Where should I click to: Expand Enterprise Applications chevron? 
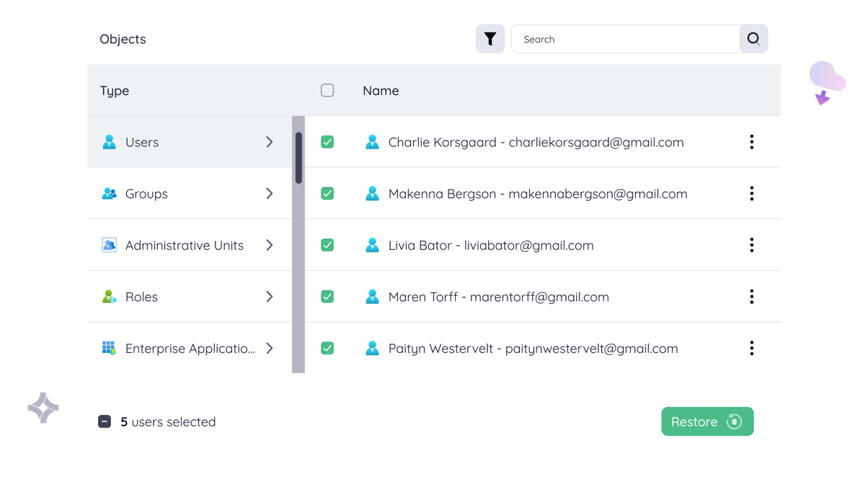coord(269,349)
